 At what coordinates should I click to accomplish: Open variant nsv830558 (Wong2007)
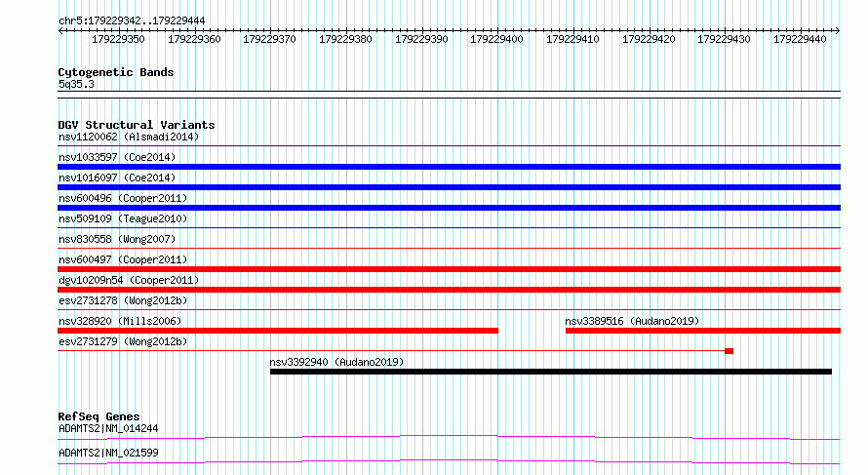(x=117, y=239)
